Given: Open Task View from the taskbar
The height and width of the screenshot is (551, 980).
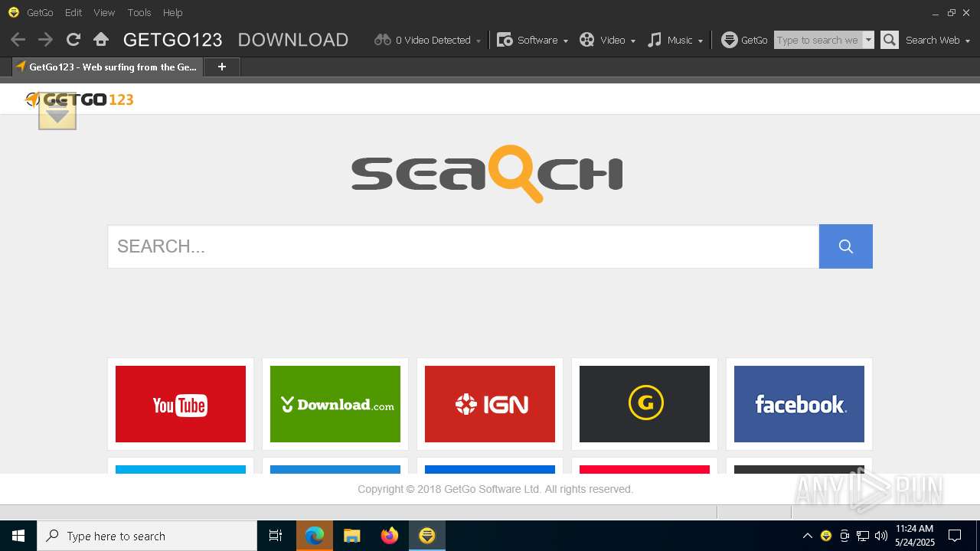Looking at the screenshot, I should coord(276,536).
